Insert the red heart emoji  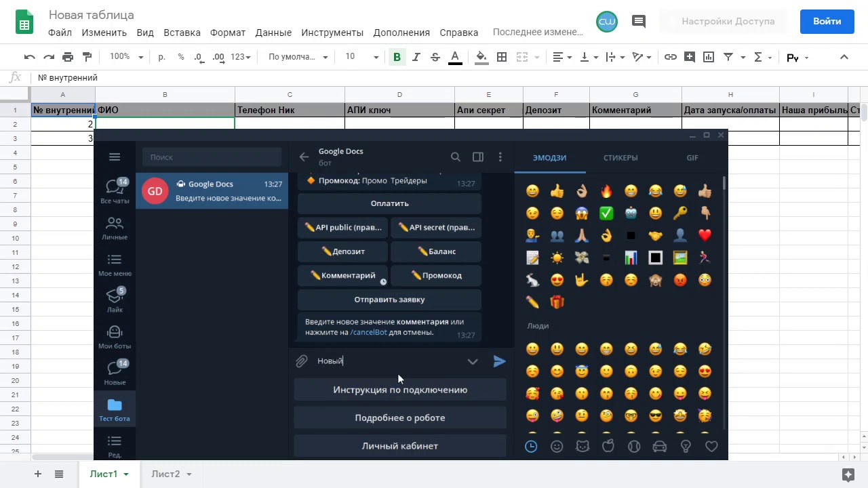click(x=705, y=235)
